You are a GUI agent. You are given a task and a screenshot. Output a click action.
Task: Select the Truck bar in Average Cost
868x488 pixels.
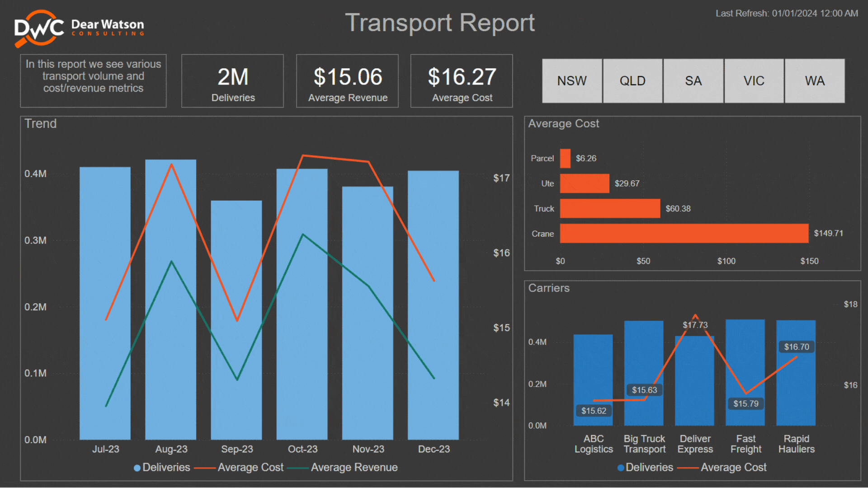pyautogui.click(x=609, y=209)
